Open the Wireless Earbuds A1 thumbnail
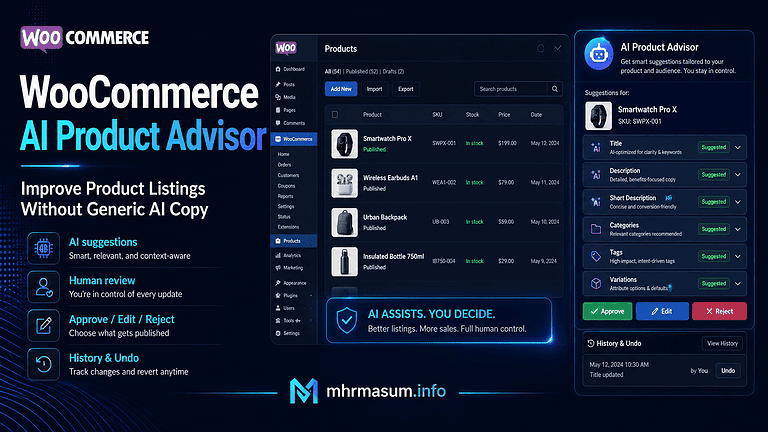This screenshot has height=432, width=768. click(344, 183)
